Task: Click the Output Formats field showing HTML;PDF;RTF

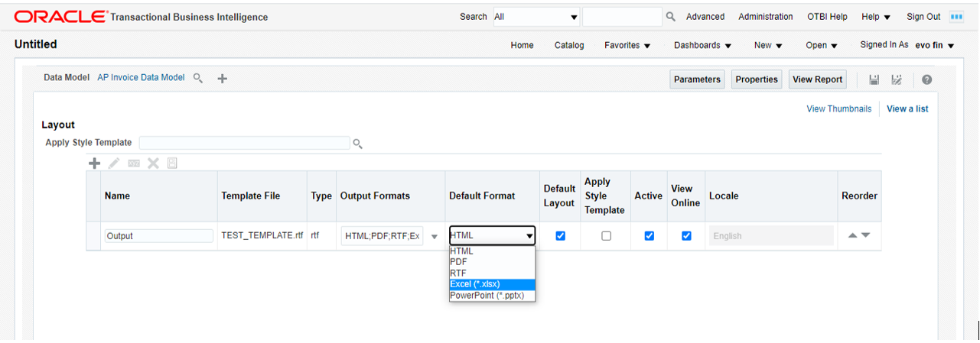Action: pos(382,236)
